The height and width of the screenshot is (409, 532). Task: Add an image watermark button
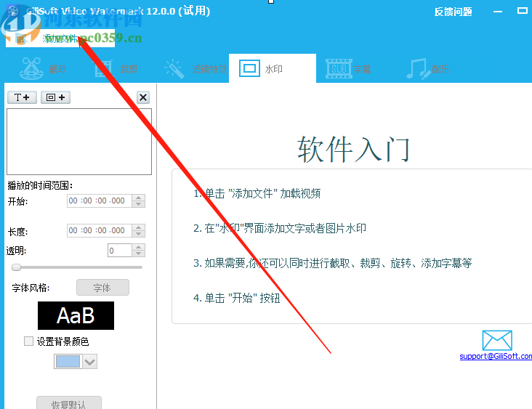[x=56, y=97]
